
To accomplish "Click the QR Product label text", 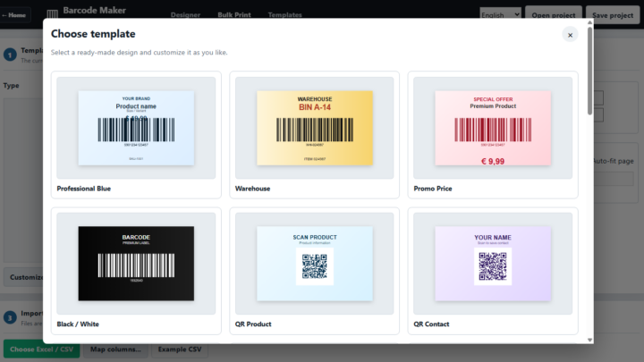I will [253, 324].
